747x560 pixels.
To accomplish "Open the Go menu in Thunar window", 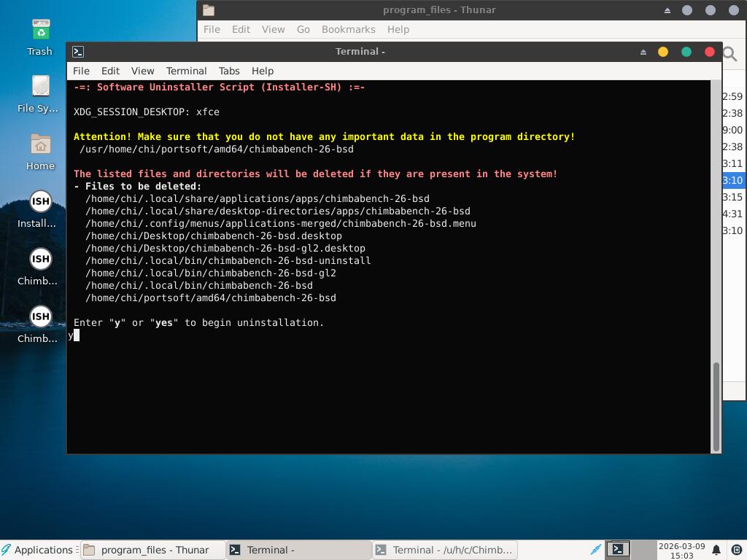I will [x=303, y=29].
